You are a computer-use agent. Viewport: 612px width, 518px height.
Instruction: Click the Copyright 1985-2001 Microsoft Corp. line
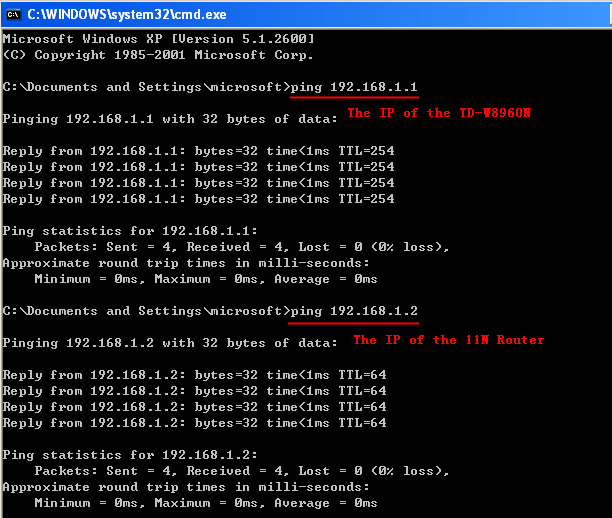point(158,55)
